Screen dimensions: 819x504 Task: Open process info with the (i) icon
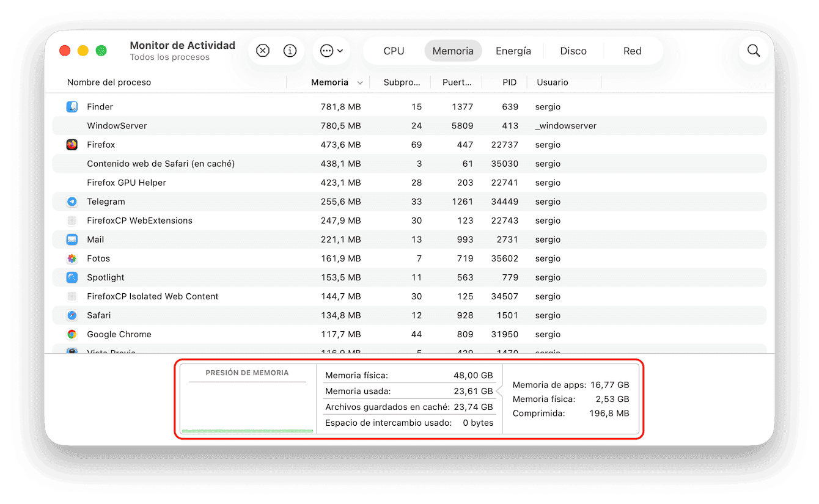pos(290,51)
